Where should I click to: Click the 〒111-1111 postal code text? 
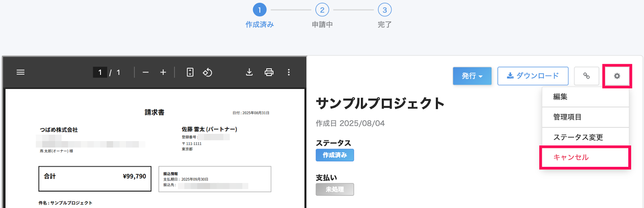pos(192,144)
